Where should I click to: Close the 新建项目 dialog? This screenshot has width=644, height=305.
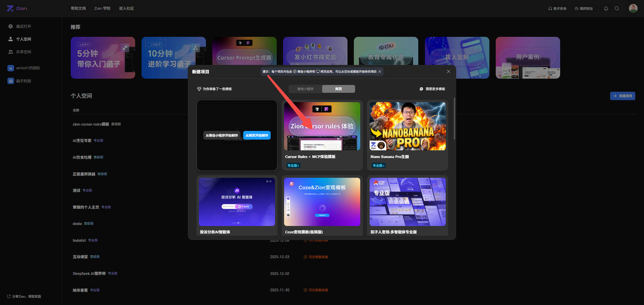pyautogui.click(x=448, y=71)
